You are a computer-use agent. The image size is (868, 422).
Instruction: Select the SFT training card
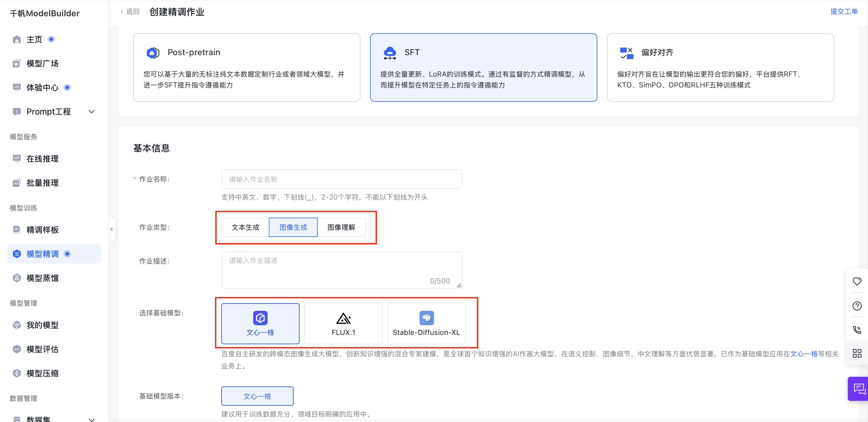[483, 68]
